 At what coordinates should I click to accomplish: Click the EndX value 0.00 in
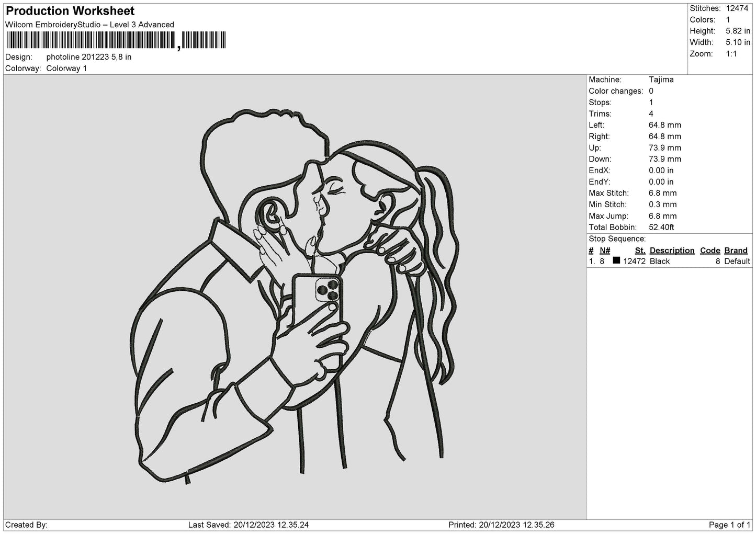pyautogui.click(x=661, y=171)
